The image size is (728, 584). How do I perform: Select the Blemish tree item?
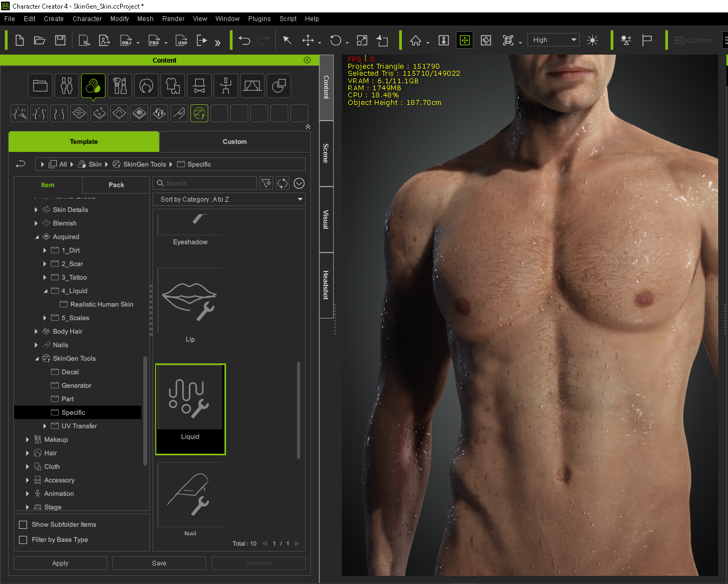click(x=64, y=223)
